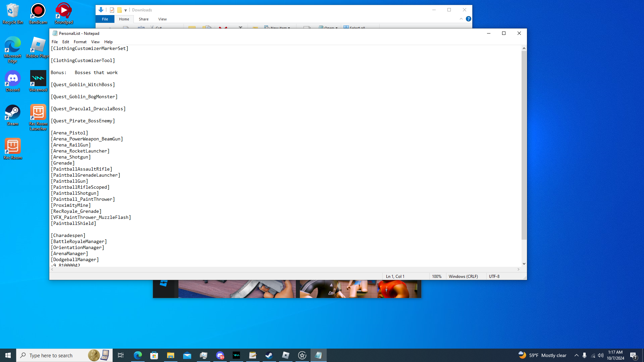The height and width of the screenshot is (362, 644).
Task: Click the Windows Start button
Action: click(8, 355)
